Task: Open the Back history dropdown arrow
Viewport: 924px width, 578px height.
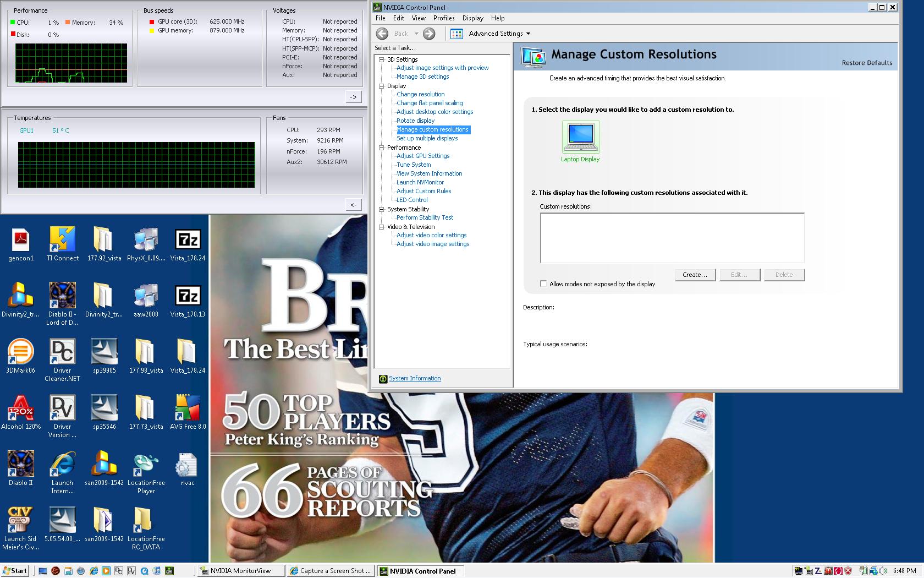Action: pyautogui.click(x=416, y=34)
